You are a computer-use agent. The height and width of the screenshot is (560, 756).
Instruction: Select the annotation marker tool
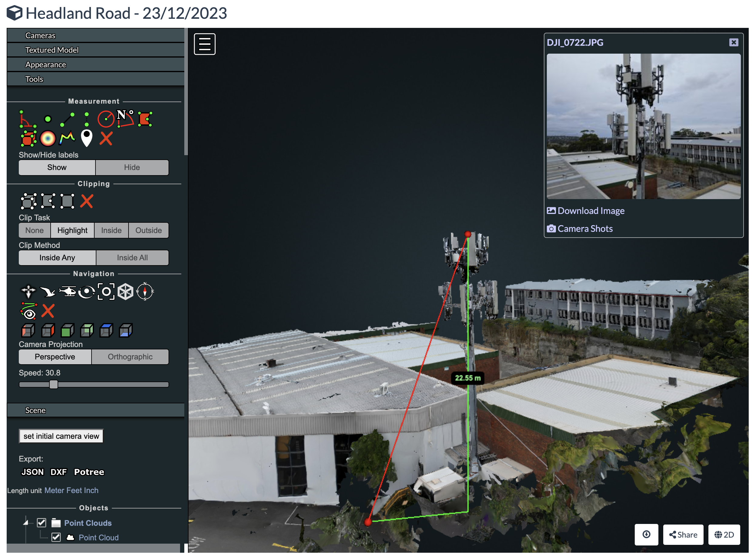tap(87, 139)
